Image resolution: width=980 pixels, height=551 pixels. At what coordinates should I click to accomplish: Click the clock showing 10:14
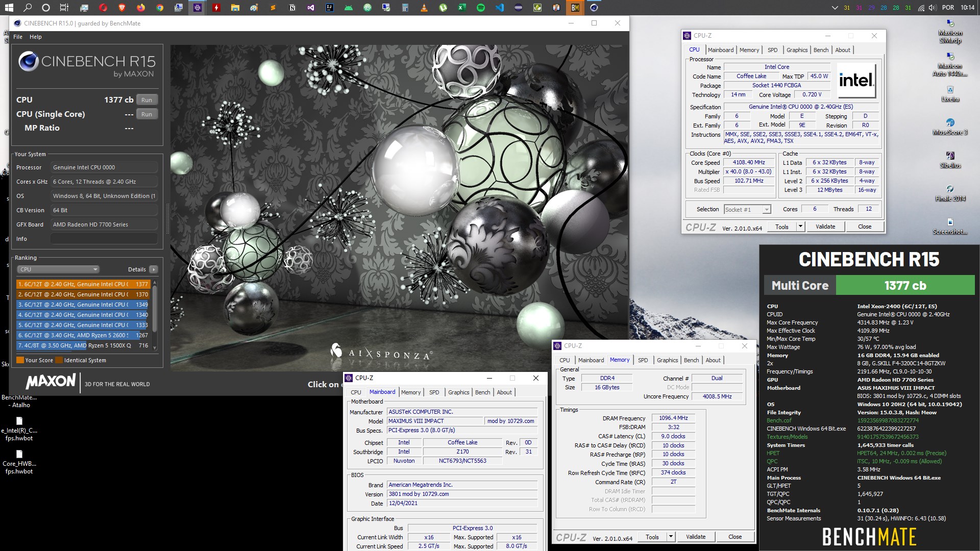point(967,8)
